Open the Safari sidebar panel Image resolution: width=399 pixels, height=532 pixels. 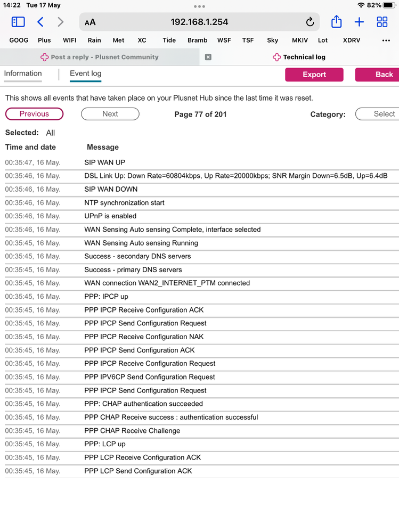pos(18,22)
